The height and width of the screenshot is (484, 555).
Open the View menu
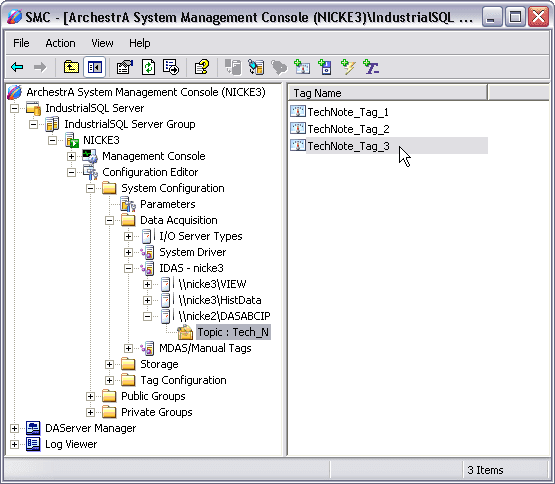[102, 43]
